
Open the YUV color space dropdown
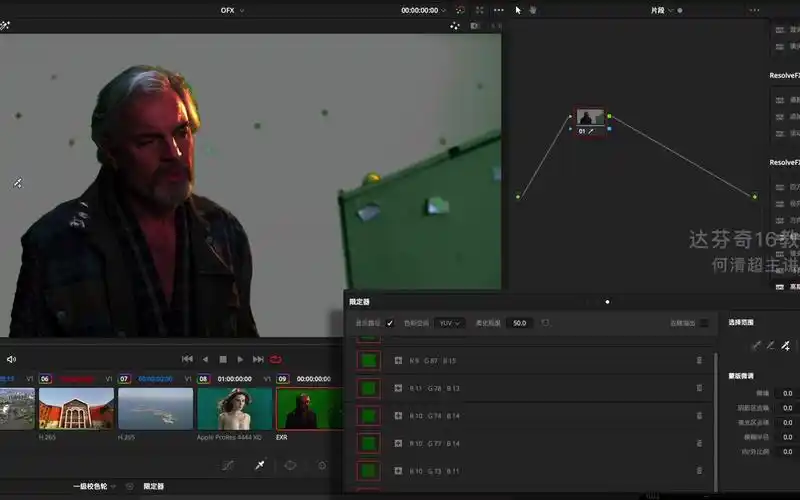point(450,323)
